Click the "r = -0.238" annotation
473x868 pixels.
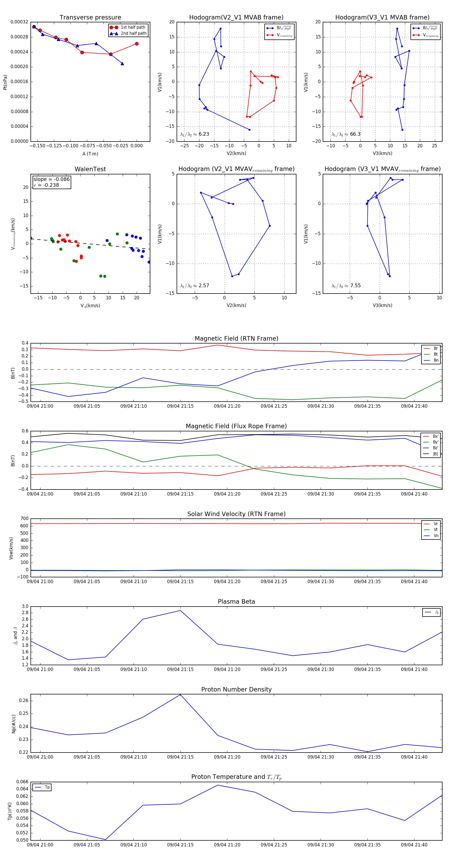(x=47, y=185)
